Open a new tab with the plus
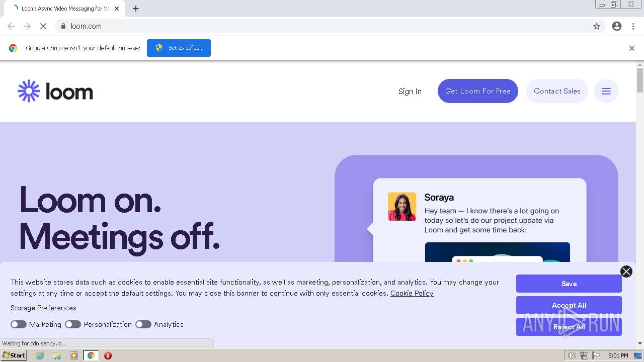The width and height of the screenshot is (644, 362). (x=136, y=9)
